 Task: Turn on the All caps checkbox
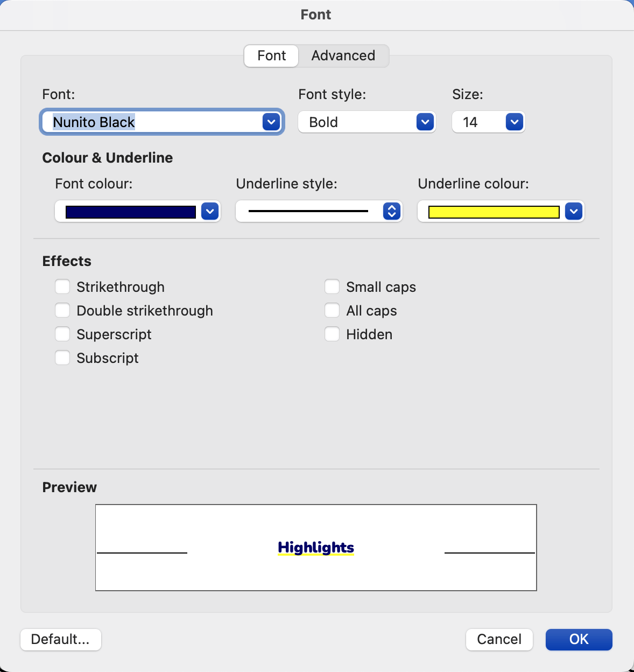(332, 310)
